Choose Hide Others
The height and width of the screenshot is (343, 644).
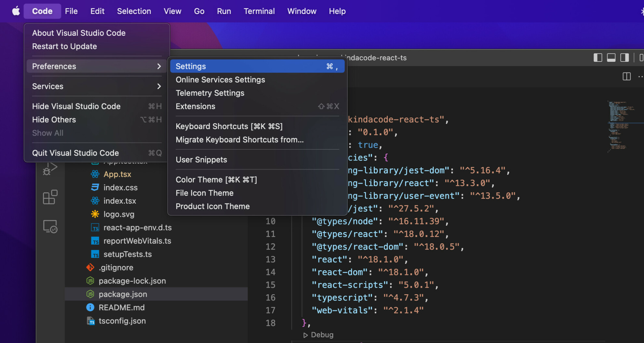pos(97,119)
